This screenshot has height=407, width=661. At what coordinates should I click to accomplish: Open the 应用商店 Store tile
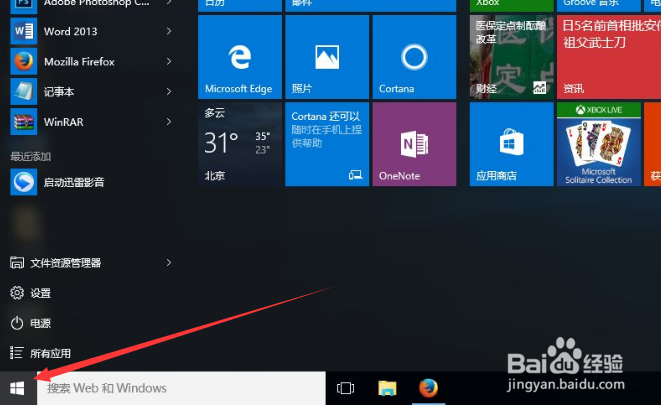[512, 144]
